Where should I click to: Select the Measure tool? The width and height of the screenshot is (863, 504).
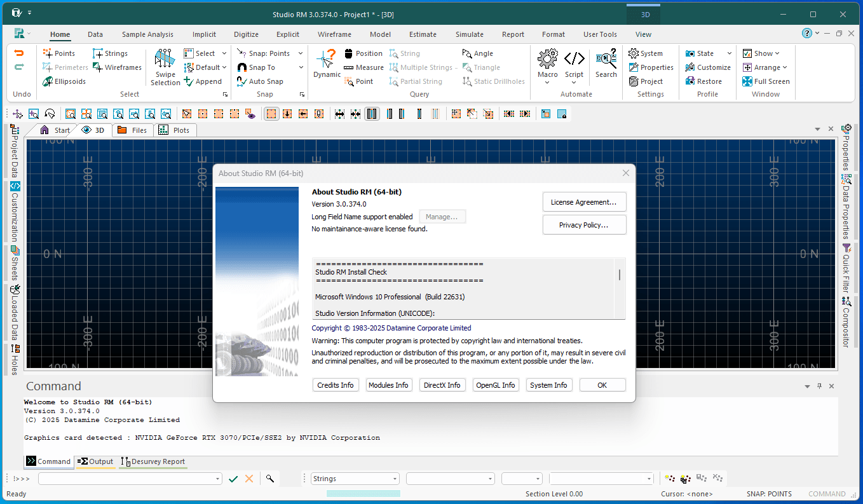tap(364, 67)
